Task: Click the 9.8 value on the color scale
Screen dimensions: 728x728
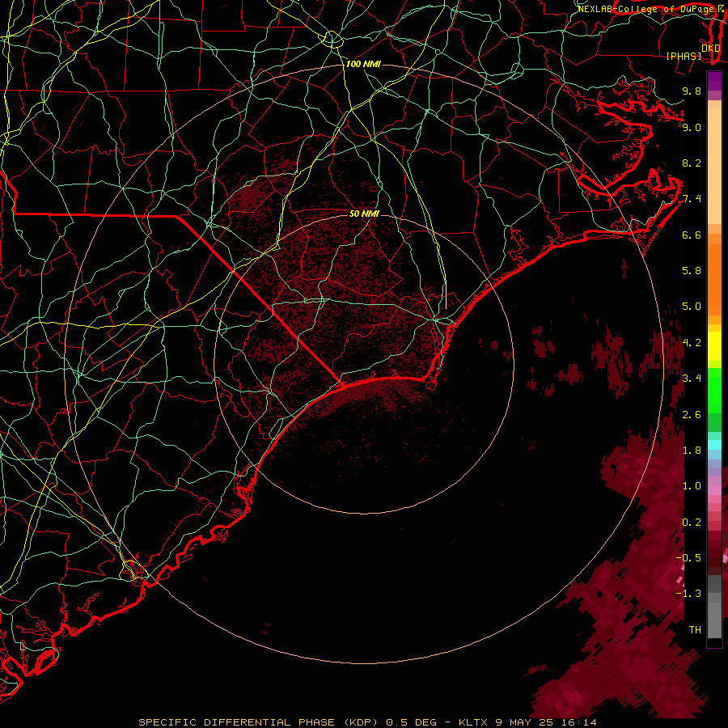Action: point(692,91)
